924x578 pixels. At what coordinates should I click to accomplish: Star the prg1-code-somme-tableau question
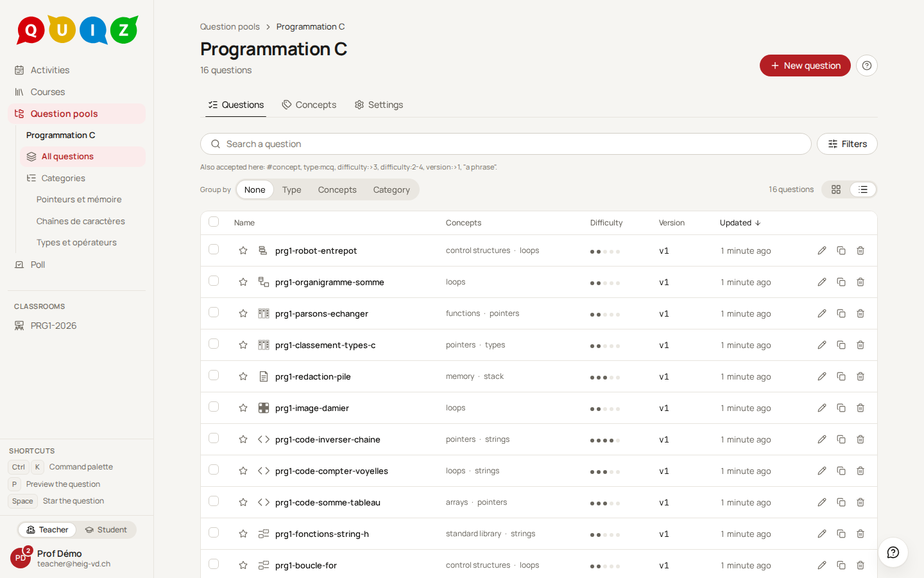243,502
